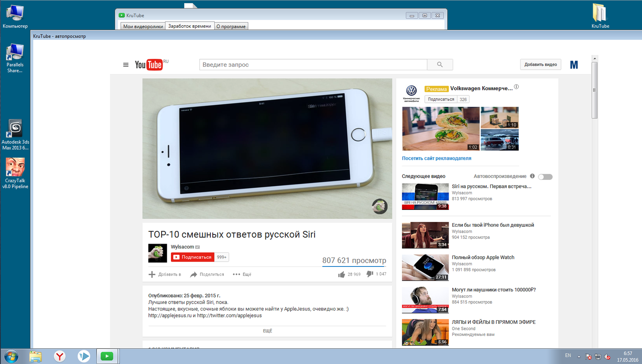Toggle the Автовоспроизведение autoplay switch
This screenshot has height=364, width=642.
click(x=545, y=177)
